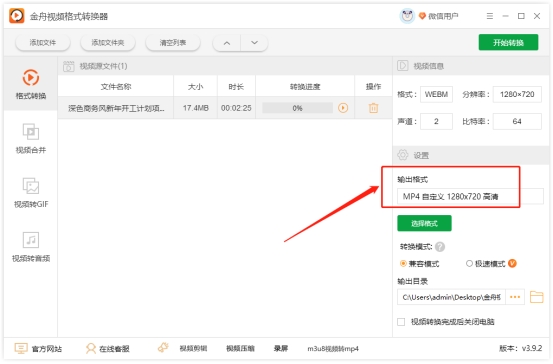Viewport: 553px width, 364px height.
Task: Open 录屏 link
Action: 281,348
